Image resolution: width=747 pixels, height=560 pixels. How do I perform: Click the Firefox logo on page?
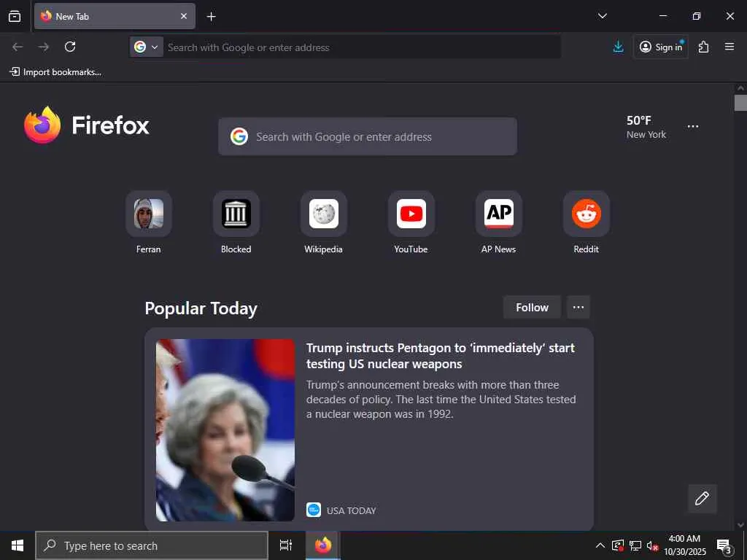(x=87, y=125)
